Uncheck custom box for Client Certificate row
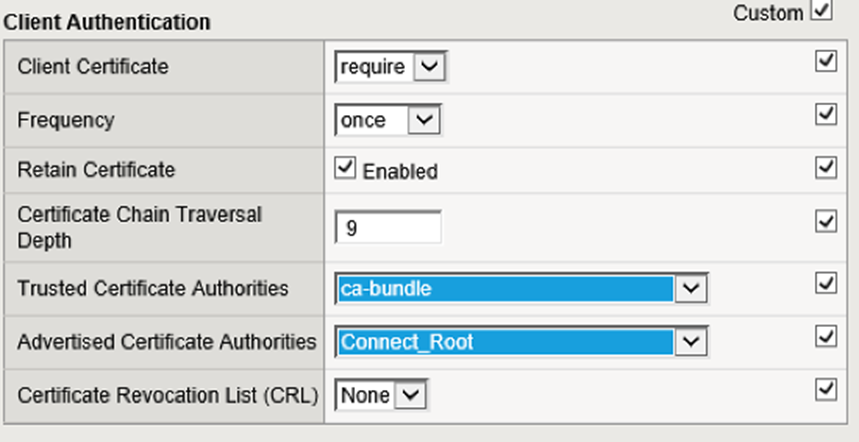859x442 pixels. (826, 62)
